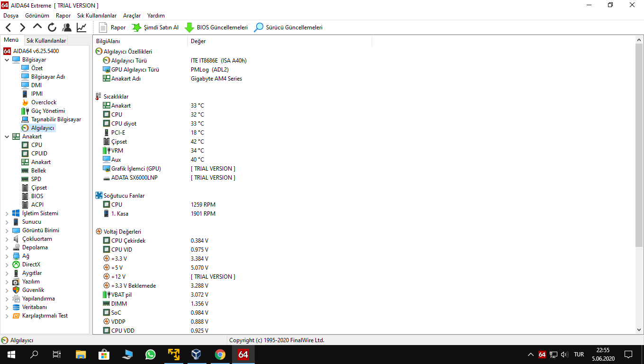The width and height of the screenshot is (644, 364).
Task: Collapse the Bilgisayar tree node
Action: pyautogui.click(x=7, y=60)
